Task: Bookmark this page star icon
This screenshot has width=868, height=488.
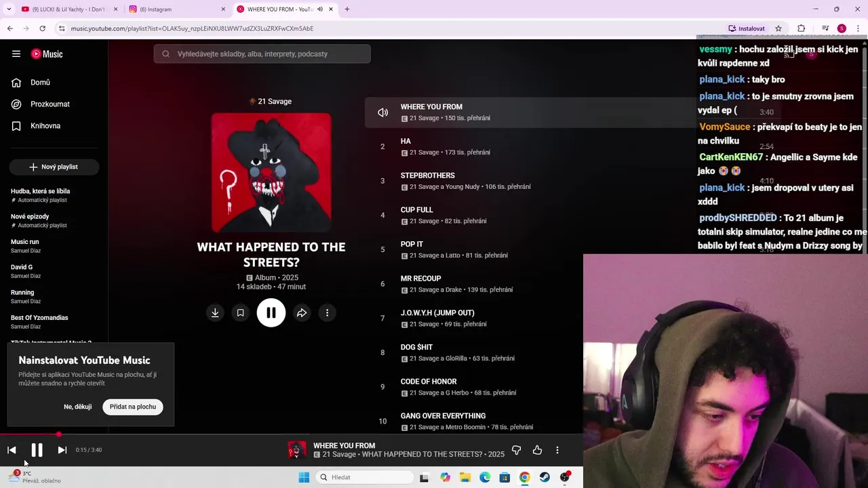Action: coord(778,28)
